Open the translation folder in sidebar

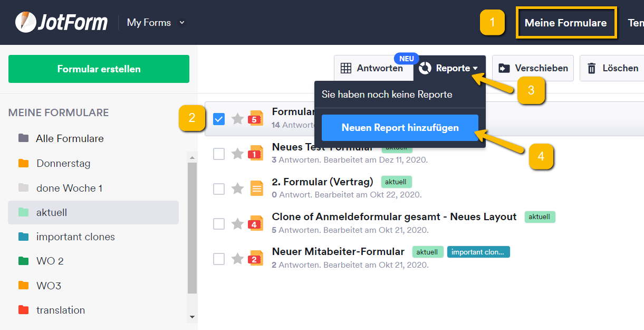[60, 310]
